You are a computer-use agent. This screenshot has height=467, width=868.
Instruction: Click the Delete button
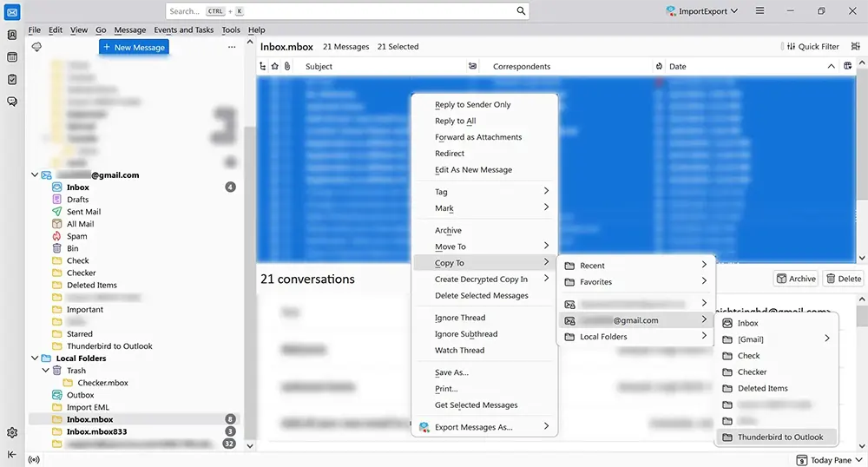coord(844,279)
